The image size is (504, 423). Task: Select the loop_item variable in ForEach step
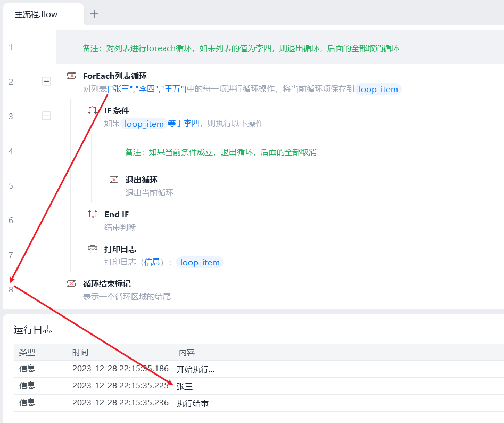tap(378, 89)
